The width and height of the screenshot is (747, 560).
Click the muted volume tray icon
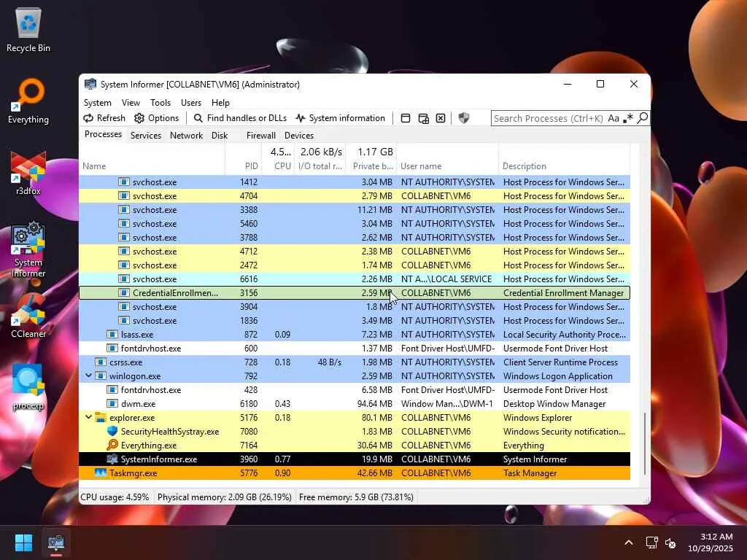click(670, 542)
